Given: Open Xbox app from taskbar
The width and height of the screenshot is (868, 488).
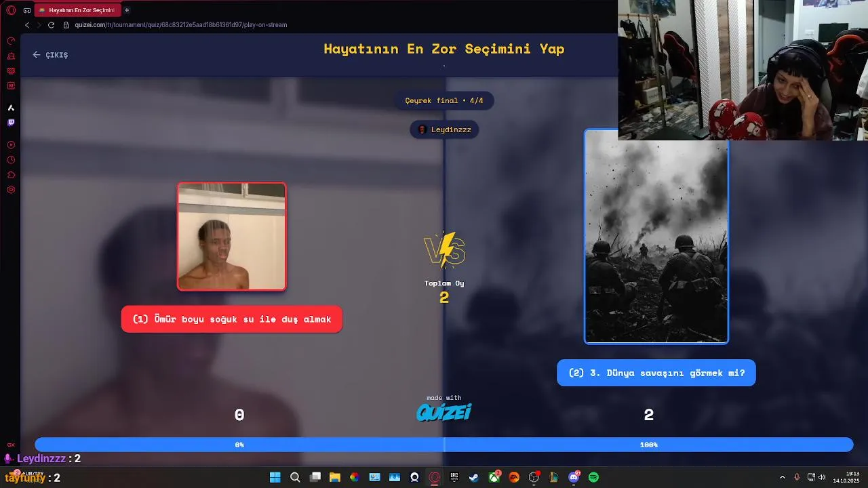Looking at the screenshot, I should 494,477.
